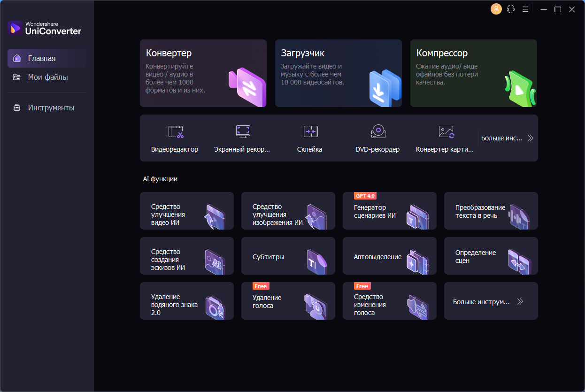The image size is (585, 392).
Task: Click the Удаление голоса icon
Action: tap(316, 307)
